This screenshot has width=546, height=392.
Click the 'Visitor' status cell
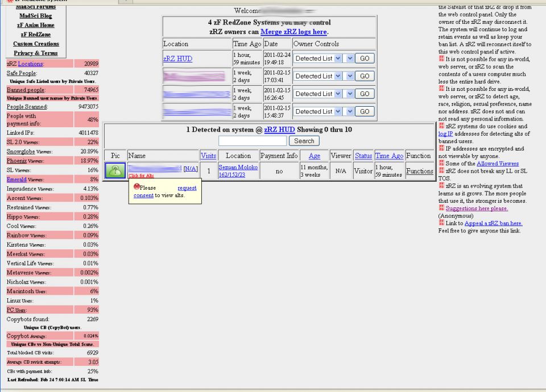tap(363, 171)
